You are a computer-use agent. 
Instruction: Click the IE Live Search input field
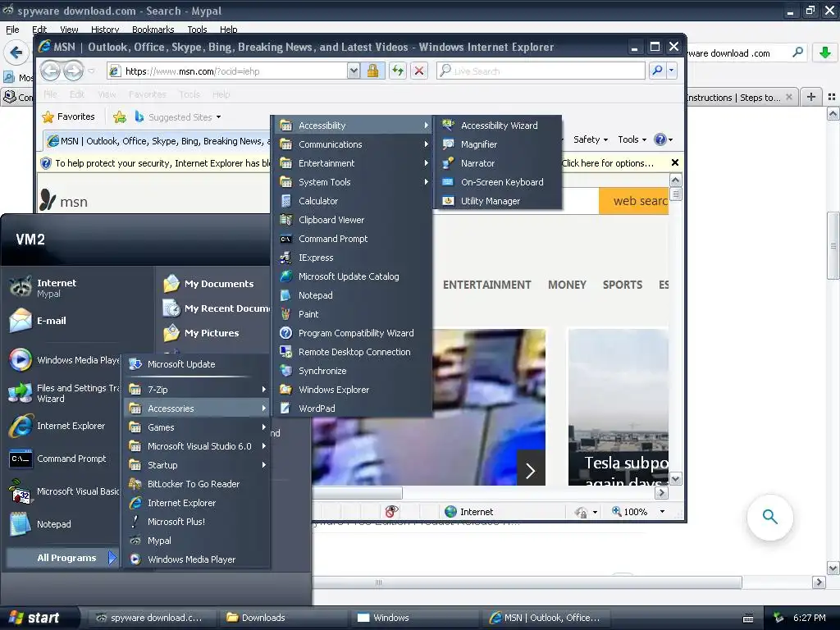pos(541,71)
